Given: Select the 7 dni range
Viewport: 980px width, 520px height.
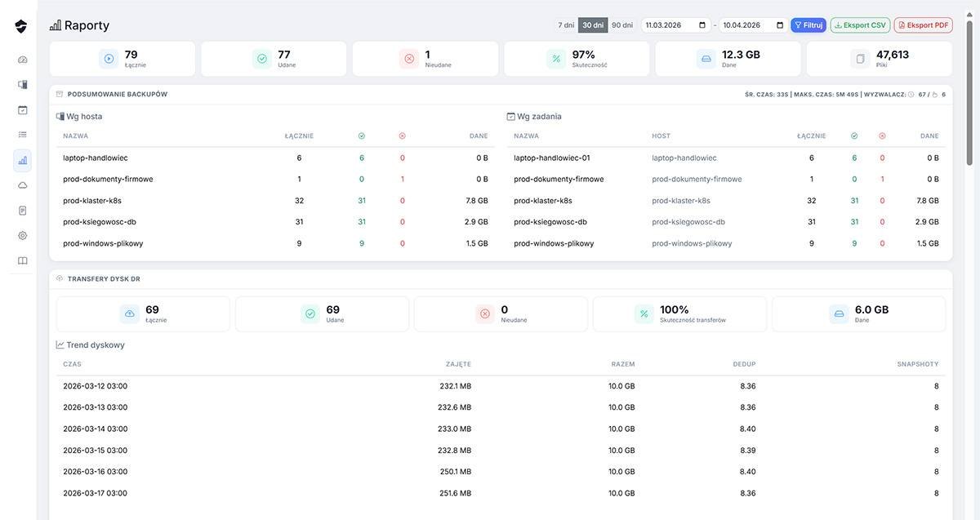Looking at the screenshot, I should click(566, 25).
